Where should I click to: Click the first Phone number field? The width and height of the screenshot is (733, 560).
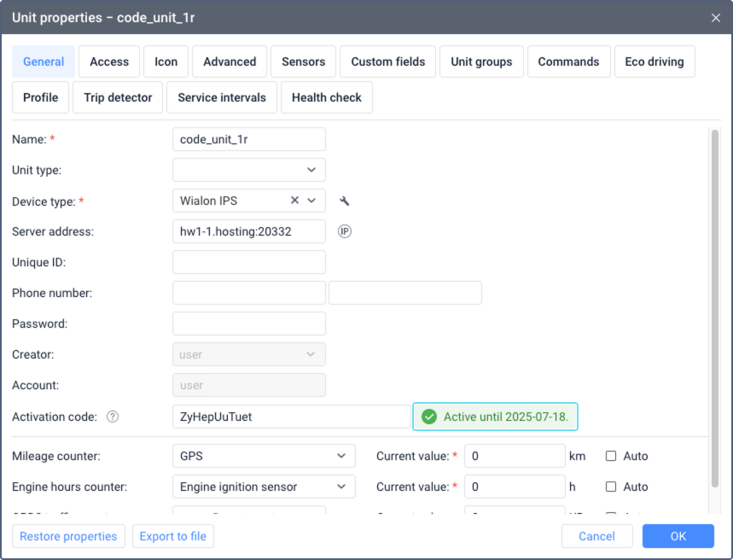pos(249,293)
